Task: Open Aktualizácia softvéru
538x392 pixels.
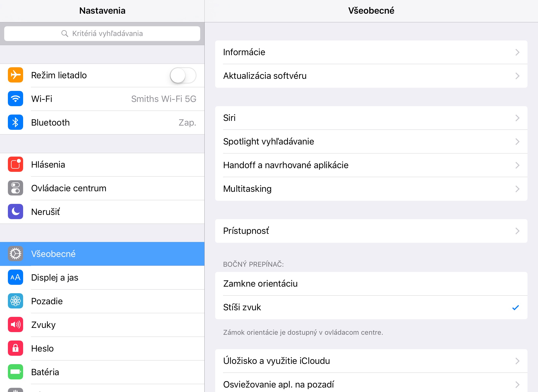Action: 371,76
